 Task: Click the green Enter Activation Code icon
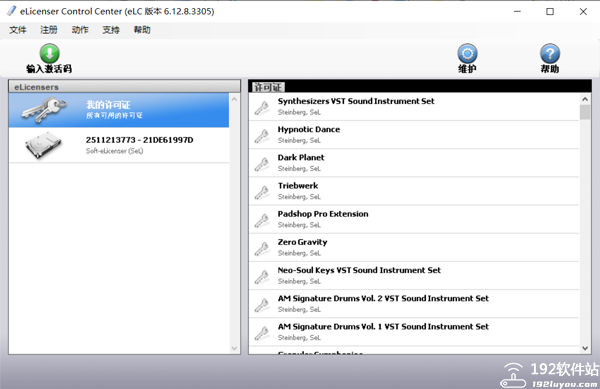[x=49, y=53]
